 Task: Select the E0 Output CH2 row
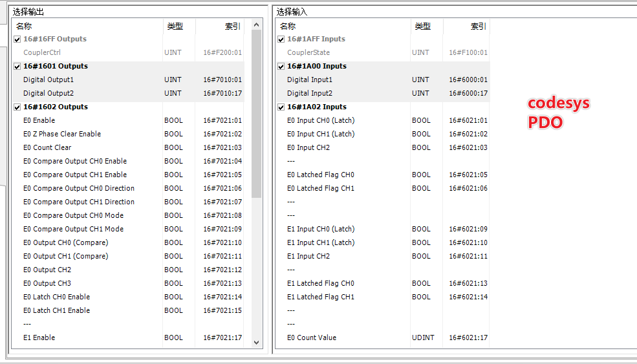(x=128, y=270)
